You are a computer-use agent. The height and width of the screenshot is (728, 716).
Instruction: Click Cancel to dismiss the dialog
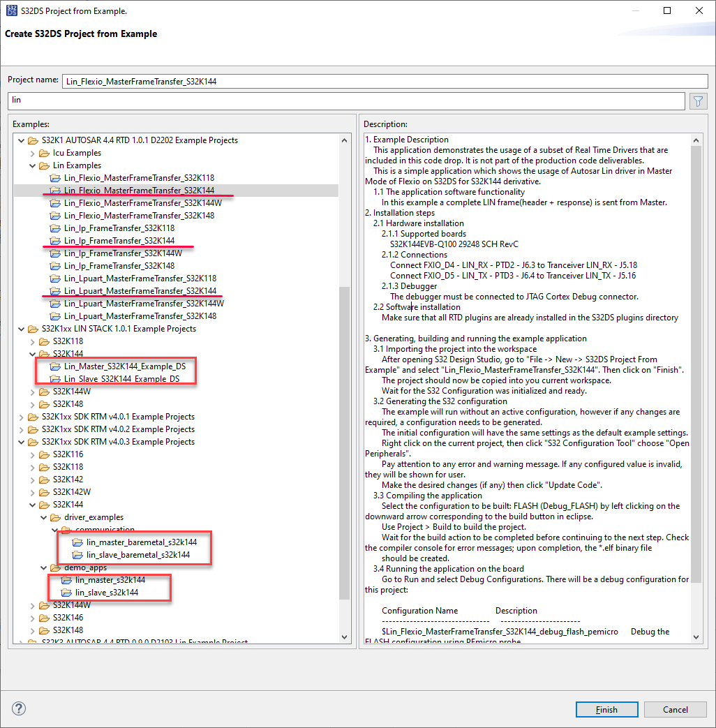[x=675, y=709]
